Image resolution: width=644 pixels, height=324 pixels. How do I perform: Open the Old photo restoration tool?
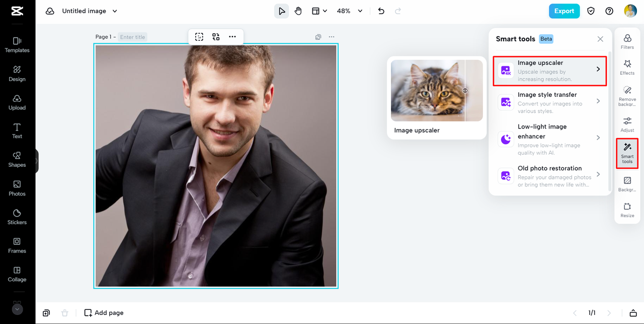[x=549, y=176]
